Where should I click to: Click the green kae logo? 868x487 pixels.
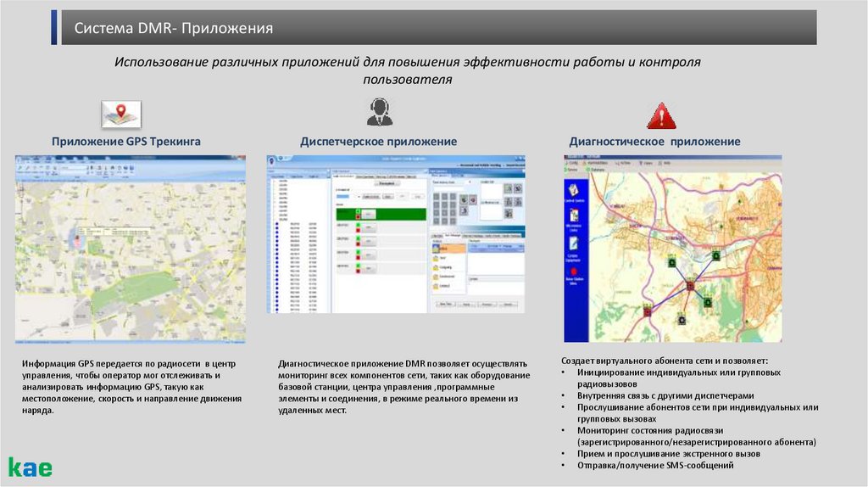31,467
